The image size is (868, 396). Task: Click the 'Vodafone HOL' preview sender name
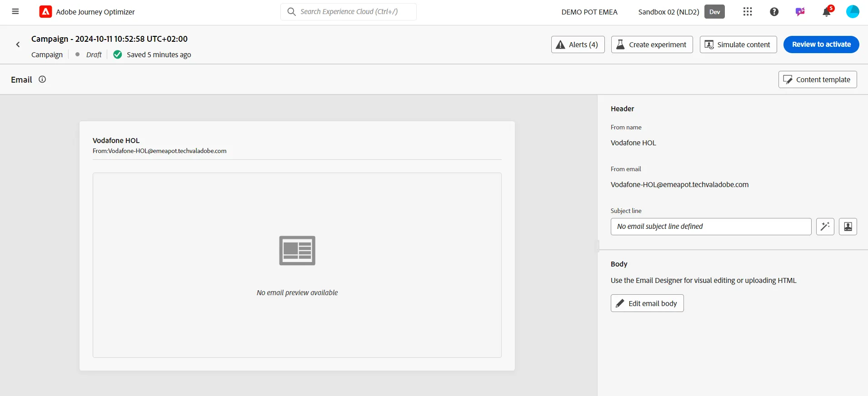(x=116, y=140)
